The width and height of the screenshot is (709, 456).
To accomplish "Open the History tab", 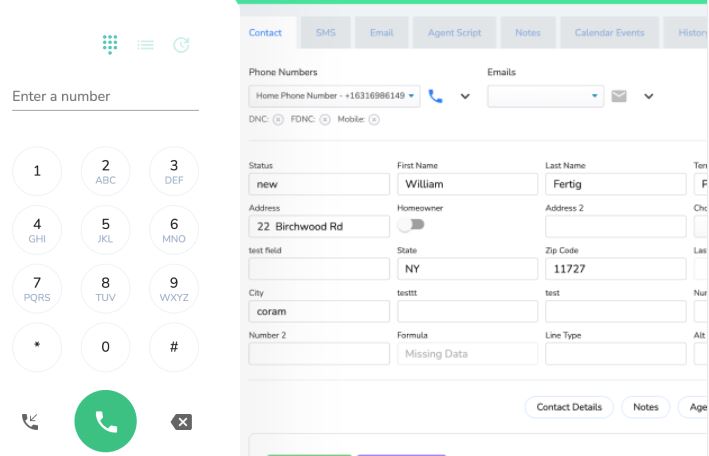I will pos(686,33).
